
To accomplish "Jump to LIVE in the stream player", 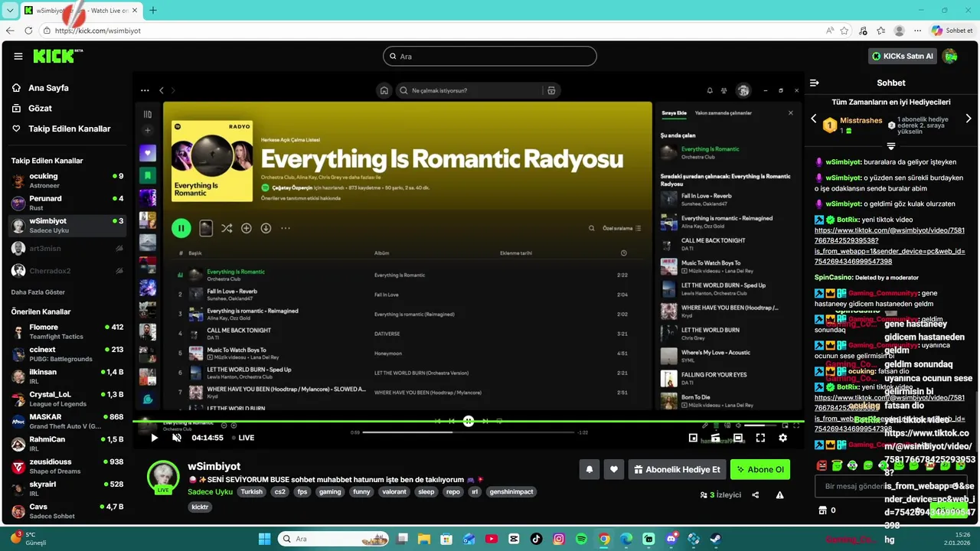I will pyautogui.click(x=242, y=438).
